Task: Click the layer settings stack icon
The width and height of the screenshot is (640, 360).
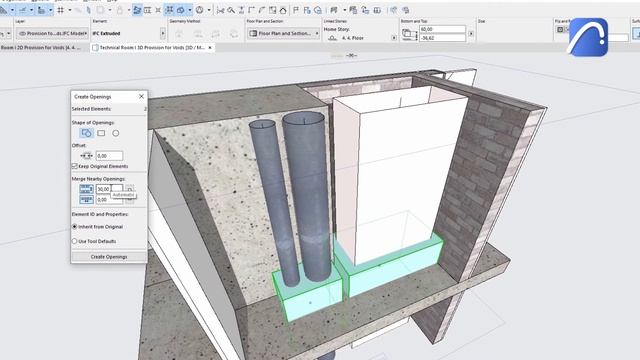Action: click(x=353, y=11)
